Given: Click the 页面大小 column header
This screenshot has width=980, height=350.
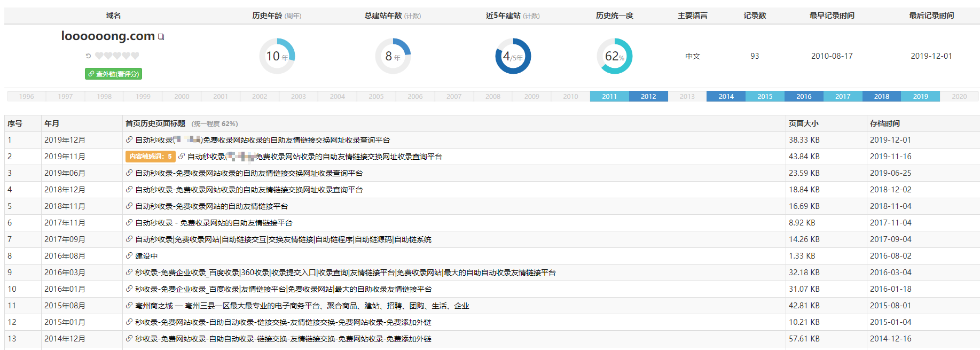Looking at the screenshot, I should (x=803, y=123).
